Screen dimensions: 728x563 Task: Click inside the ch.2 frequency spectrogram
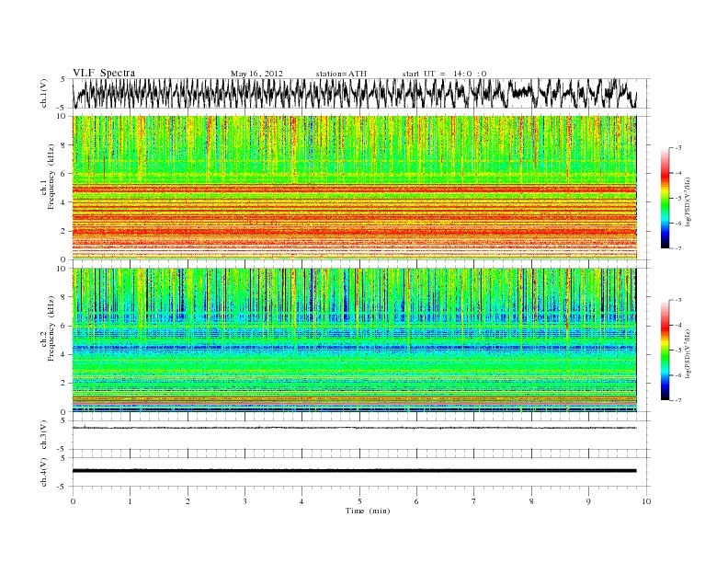[x=354, y=340]
